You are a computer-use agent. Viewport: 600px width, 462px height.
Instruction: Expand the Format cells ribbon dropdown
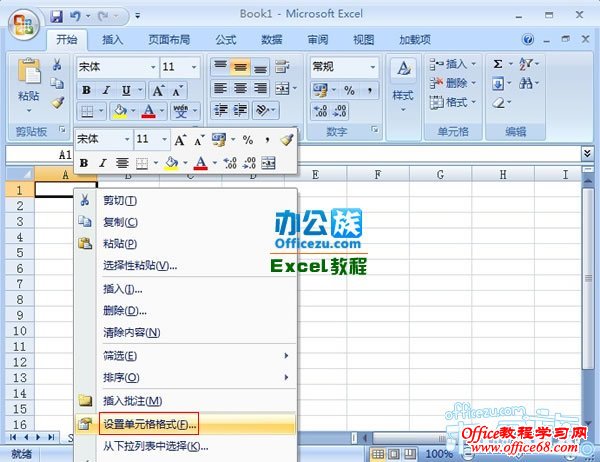(x=474, y=102)
